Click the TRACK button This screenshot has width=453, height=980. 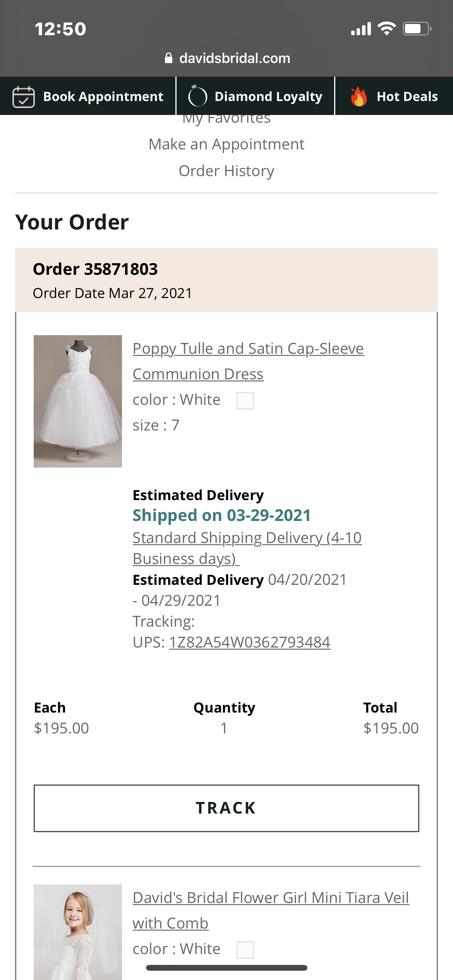tap(226, 808)
